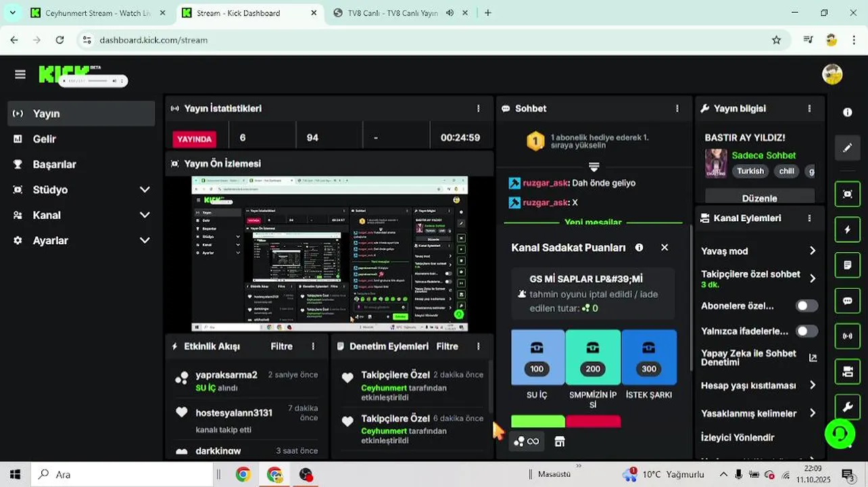The image size is (868, 487).
Task: Select the SMPMİZİN İPSİ 200 points reward
Action: pyautogui.click(x=593, y=357)
